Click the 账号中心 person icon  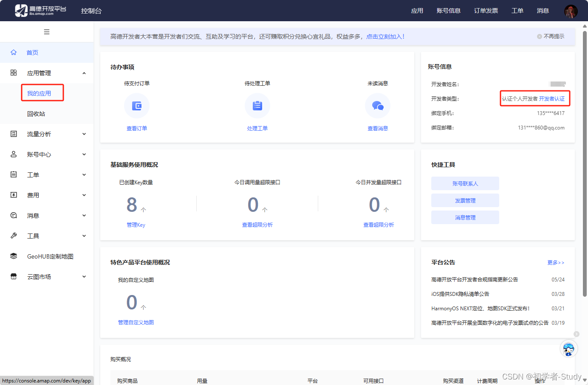coord(14,155)
